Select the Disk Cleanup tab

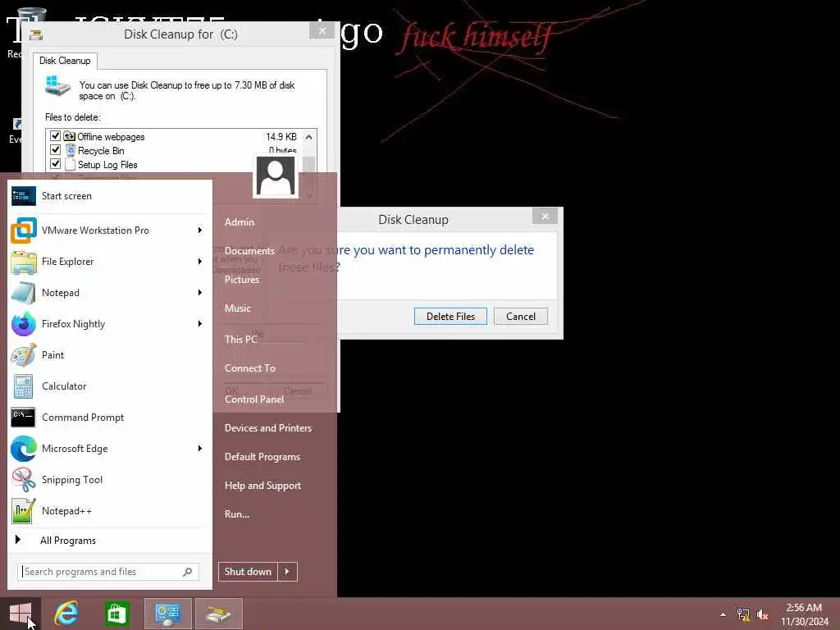click(65, 61)
